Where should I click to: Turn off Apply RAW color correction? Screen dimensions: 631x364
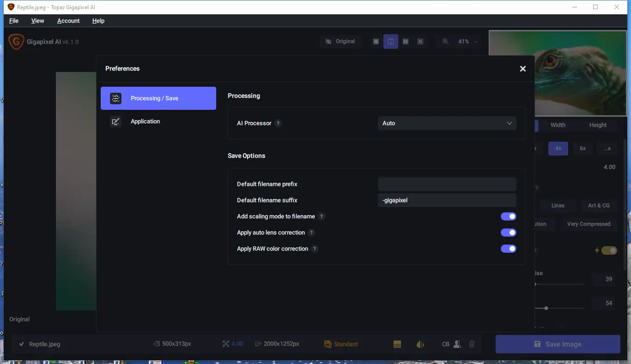[508, 249]
